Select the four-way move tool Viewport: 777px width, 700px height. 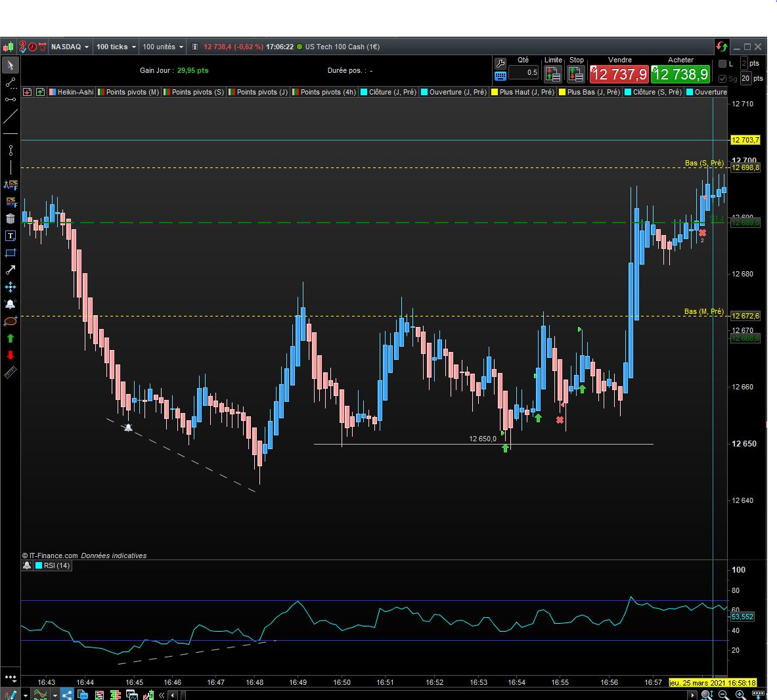pyautogui.click(x=11, y=287)
